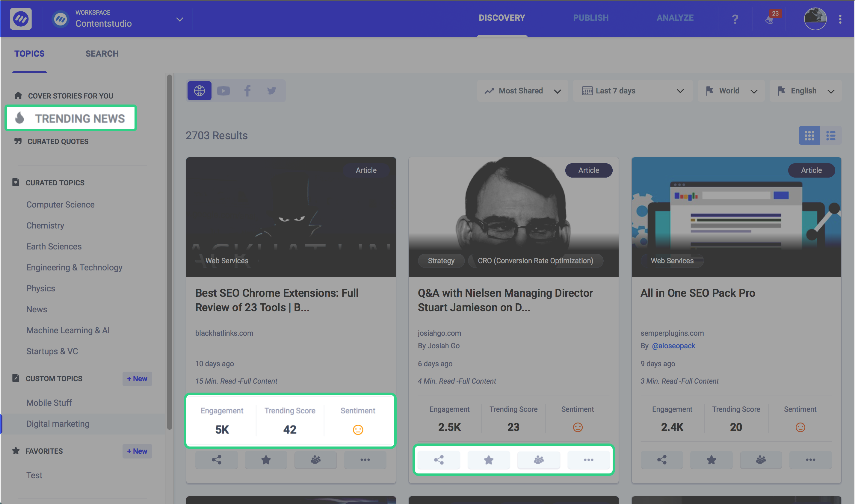The width and height of the screenshot is (855, 504).
Task: Expand the Contentstudio workspace dropdown
Action: point(180,19)
